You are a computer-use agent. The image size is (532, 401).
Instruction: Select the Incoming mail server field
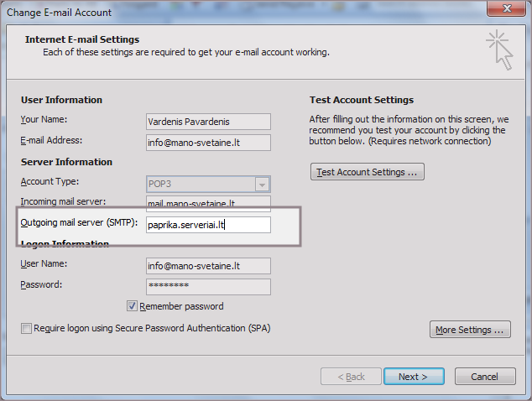pos(207,202)
